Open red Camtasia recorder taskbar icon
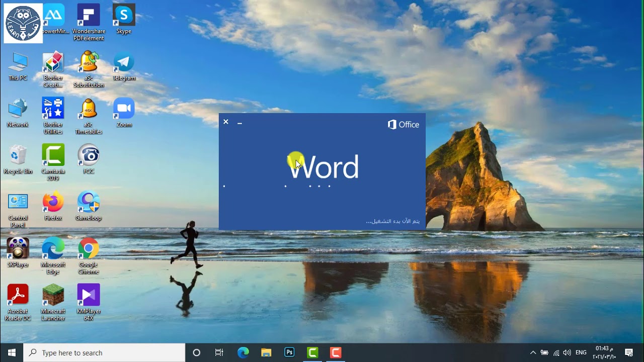 coord(336,352)
